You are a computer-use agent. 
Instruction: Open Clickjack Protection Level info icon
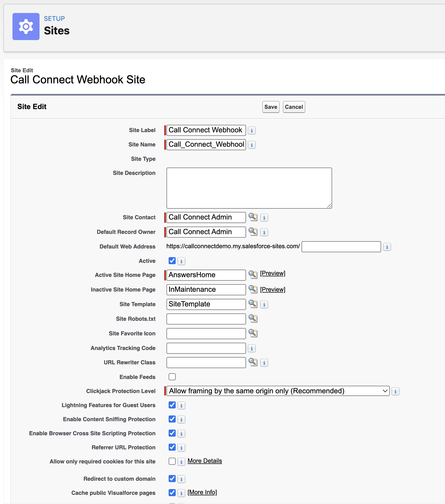point(395,391)
